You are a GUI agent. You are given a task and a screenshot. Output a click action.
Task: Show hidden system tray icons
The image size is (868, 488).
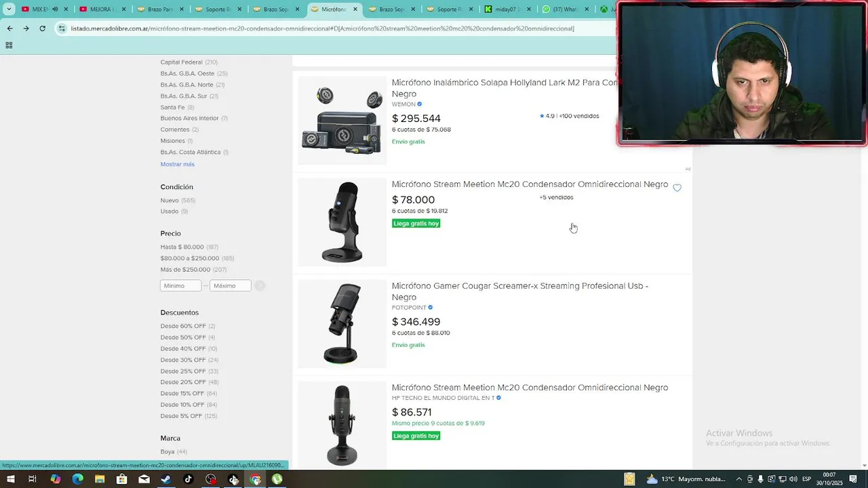tap(739, 479)
